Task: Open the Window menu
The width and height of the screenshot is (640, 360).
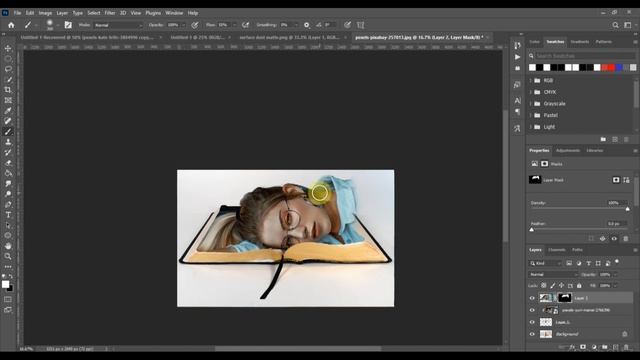Action: [174, 13]
